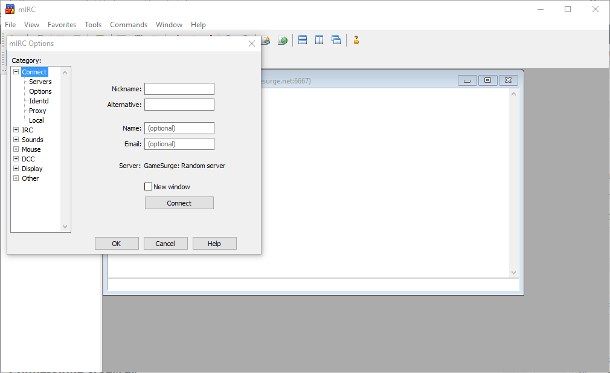
Task: Select Mouse label in category tree
Action: (x=31, y=149)
